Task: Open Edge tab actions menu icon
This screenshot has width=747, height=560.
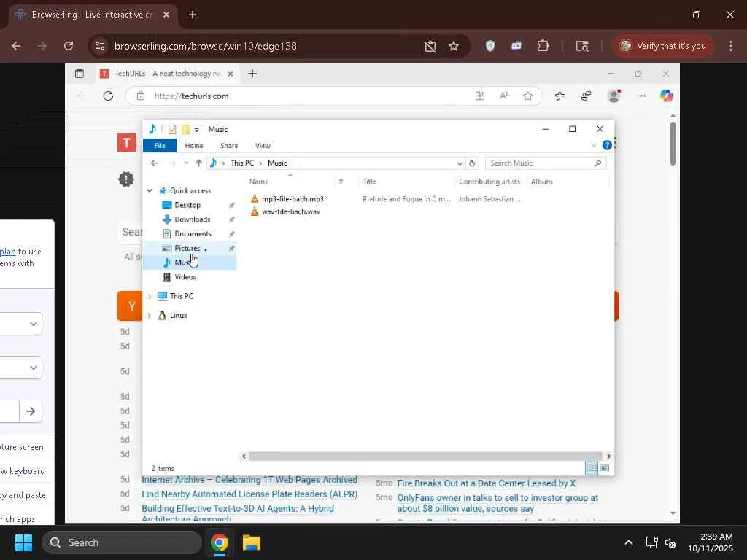Action: point(80,74)
